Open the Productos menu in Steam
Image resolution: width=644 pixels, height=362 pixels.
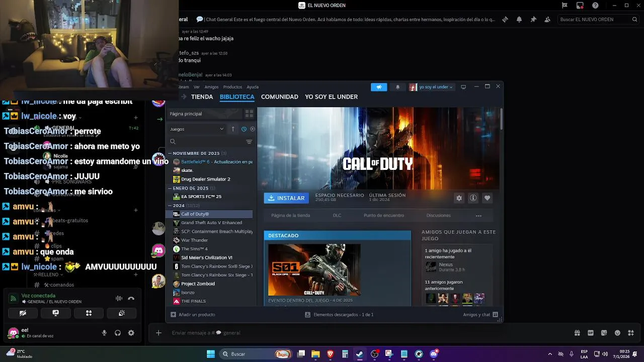coord(232,87)
